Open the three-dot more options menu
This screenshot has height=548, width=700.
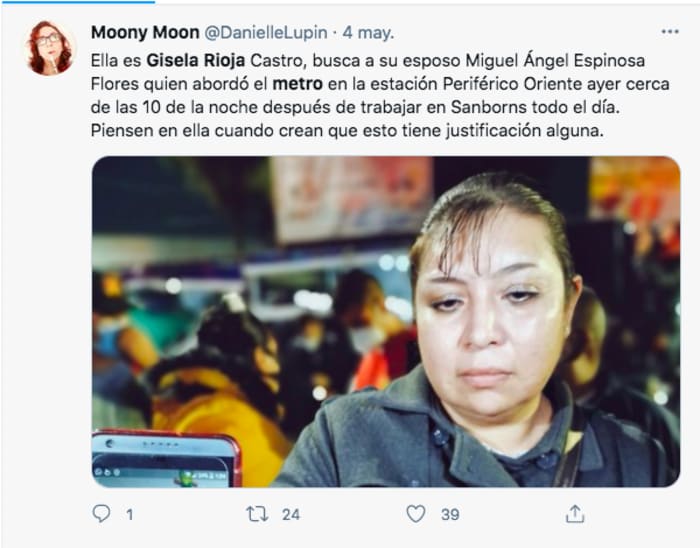[x=670, y=32]
